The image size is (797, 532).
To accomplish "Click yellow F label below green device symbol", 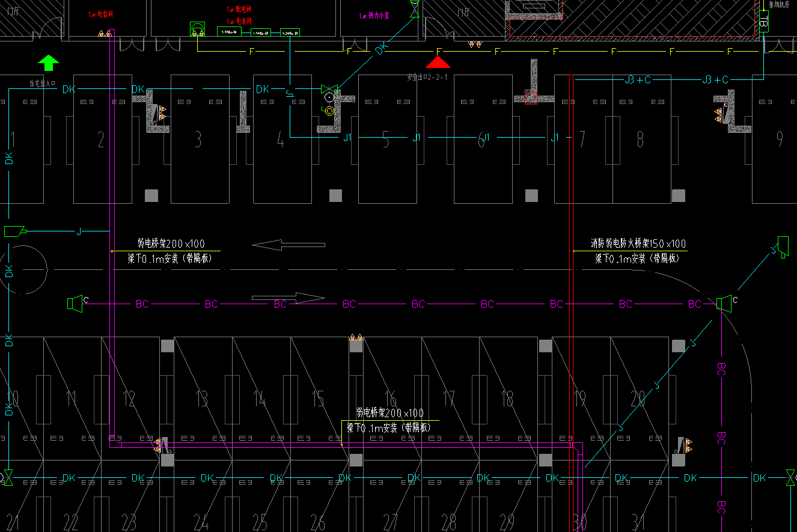I will coord(252,52).
